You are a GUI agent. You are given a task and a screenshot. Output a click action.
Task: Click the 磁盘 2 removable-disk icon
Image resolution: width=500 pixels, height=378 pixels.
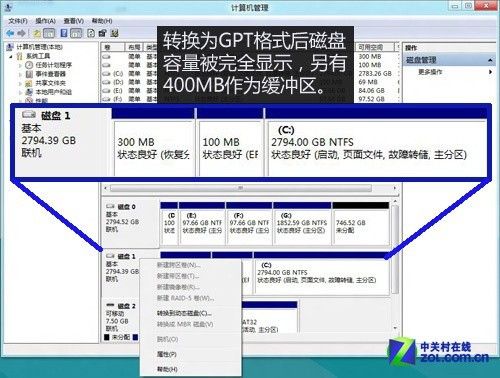pos(110,305)
